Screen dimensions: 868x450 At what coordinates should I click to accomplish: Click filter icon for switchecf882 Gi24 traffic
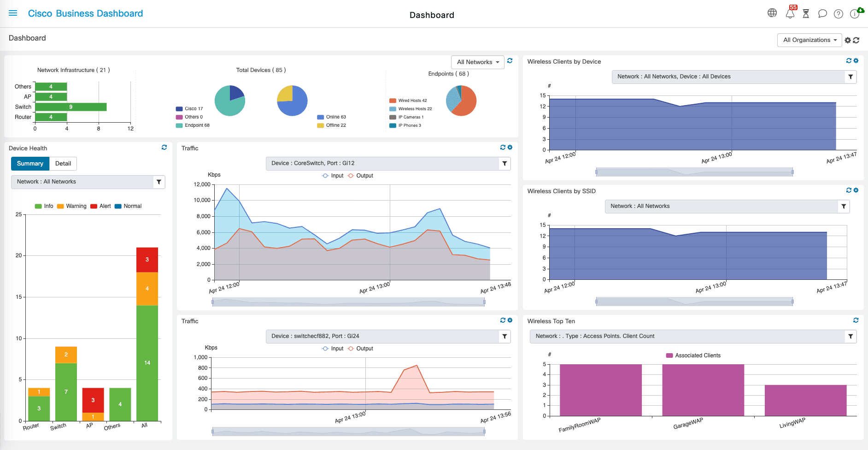(x=504, y=337)
